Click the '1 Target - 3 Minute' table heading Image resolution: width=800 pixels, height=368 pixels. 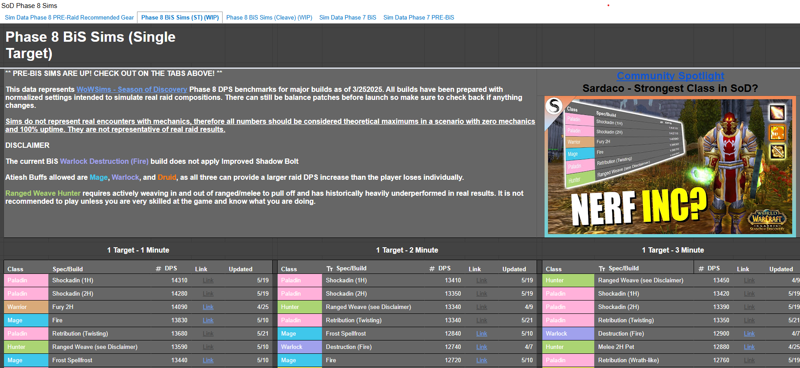(x=672, y=250)
